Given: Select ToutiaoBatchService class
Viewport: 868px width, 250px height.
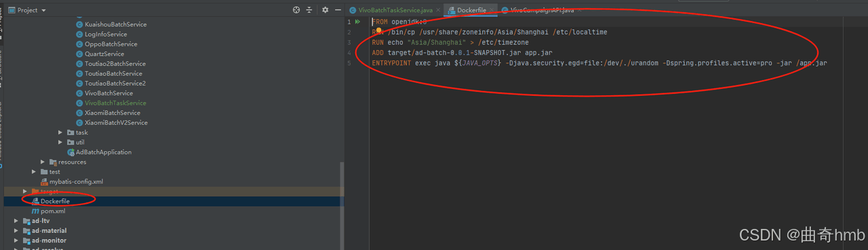Looking at the screenshot, I should tap(113, 73).
